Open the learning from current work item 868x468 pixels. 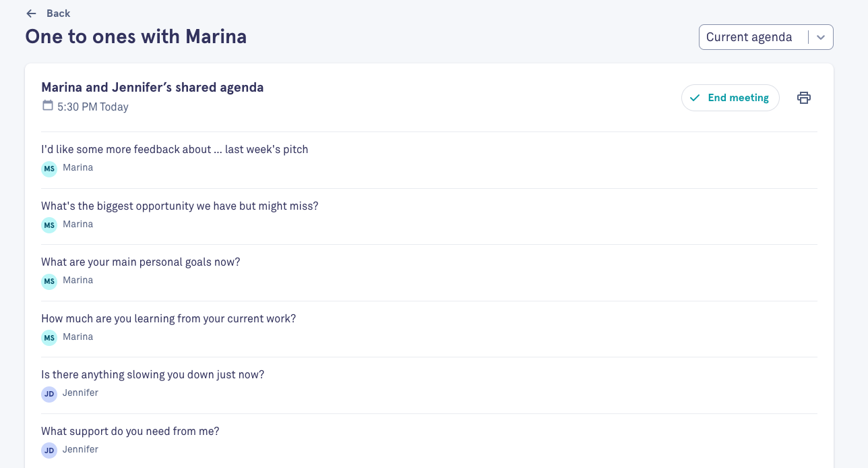click(429, 329)
